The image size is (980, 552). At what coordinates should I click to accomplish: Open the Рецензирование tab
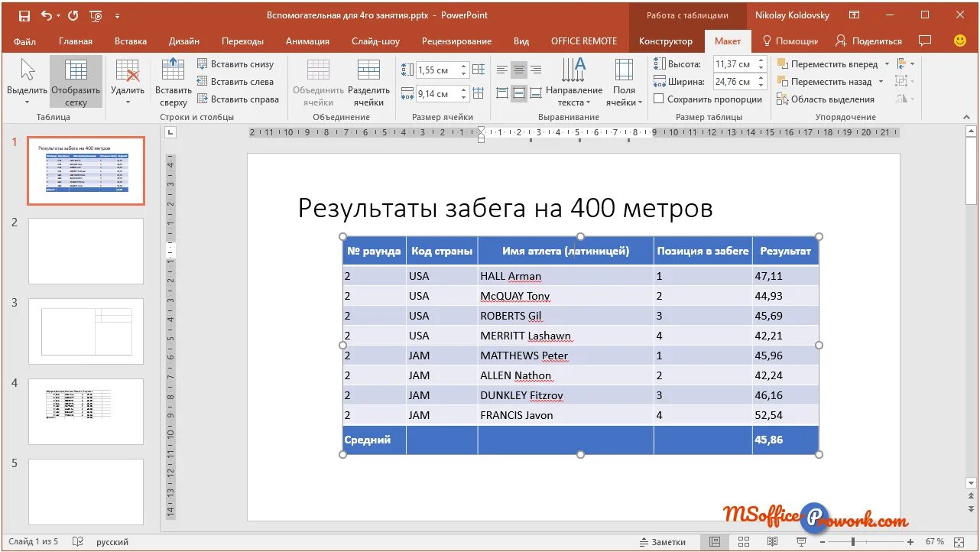[x=456, y=41]
